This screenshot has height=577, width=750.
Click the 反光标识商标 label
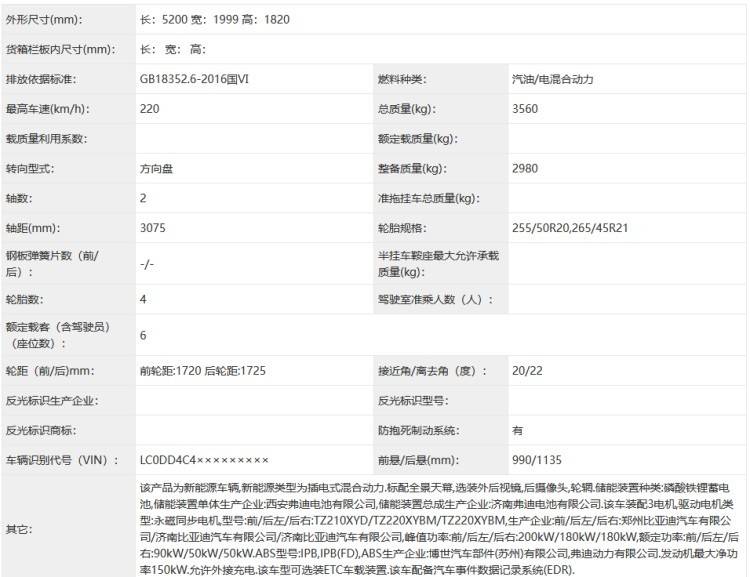click(x=41, y=430)
